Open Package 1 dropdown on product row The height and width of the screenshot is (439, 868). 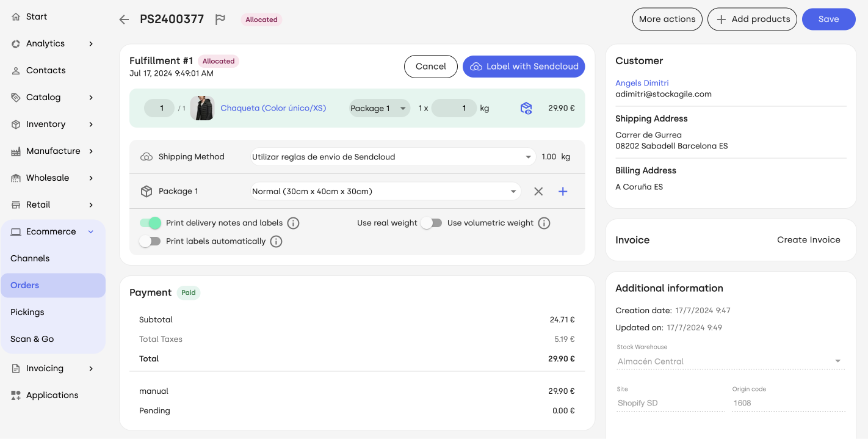379,108
